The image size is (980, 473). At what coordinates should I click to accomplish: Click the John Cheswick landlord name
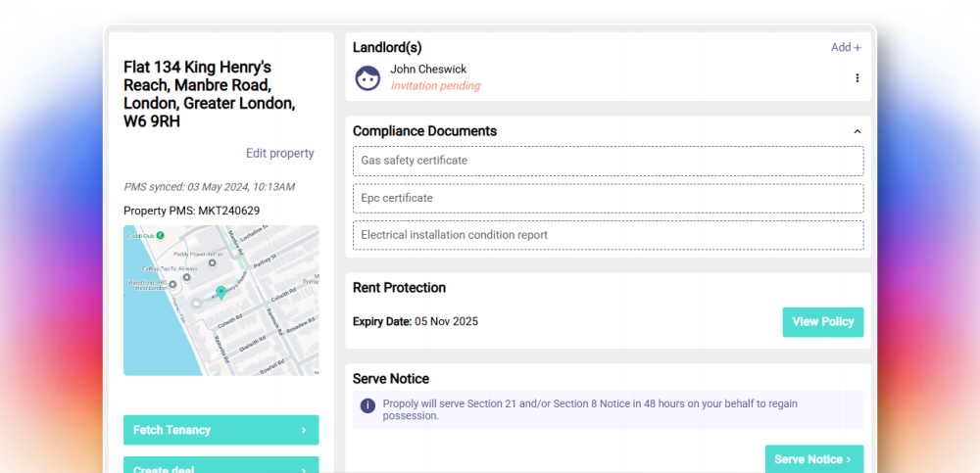pyautogui.click(x=428, y=70)
